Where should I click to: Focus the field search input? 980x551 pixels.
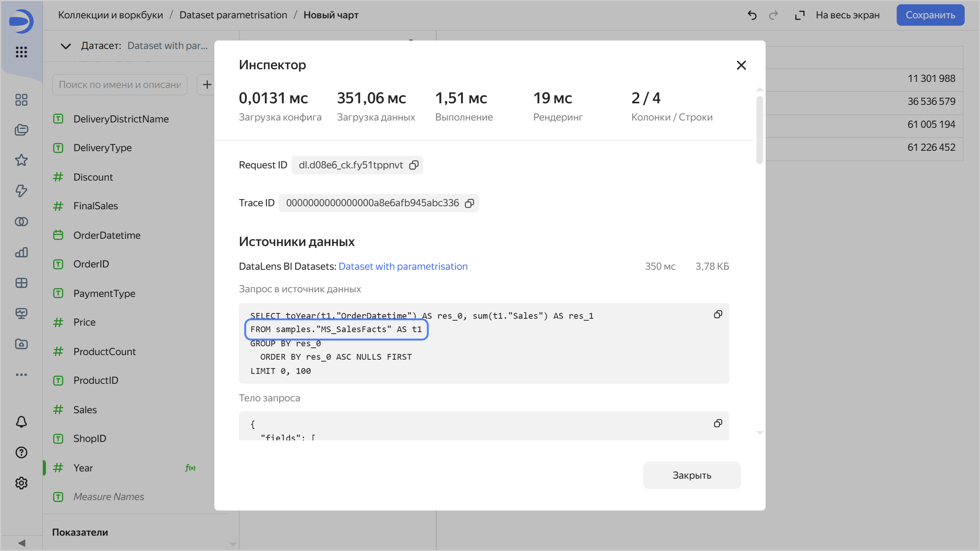[x=119, y=85]
